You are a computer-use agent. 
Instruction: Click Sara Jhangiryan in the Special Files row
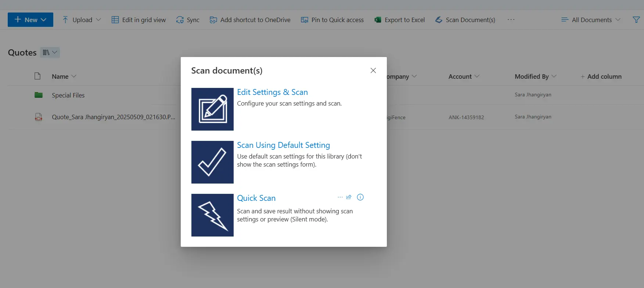533,95
